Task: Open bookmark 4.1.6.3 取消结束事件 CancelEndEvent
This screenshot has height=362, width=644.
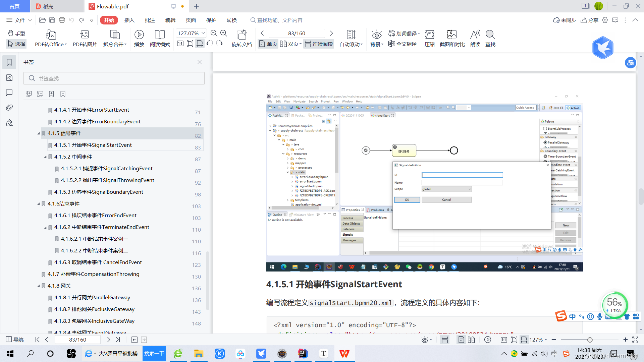Action: 98,262
